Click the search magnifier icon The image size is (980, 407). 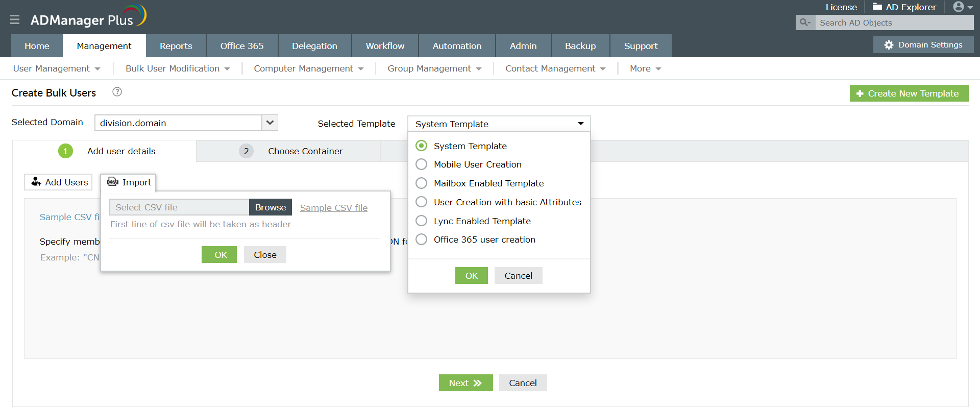click(x=805, y=22)
